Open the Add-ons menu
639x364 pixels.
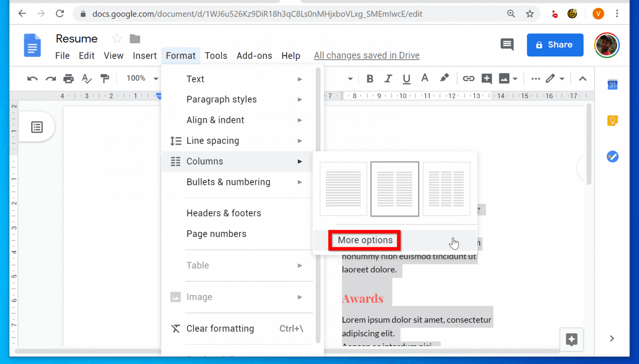click(x=254, y=56)
